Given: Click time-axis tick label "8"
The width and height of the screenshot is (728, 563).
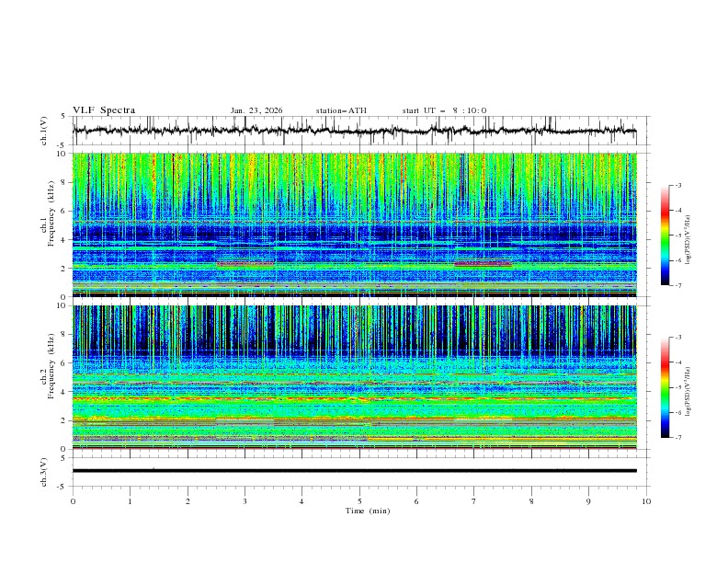Looking at the screenshot, I should (531, 501).
